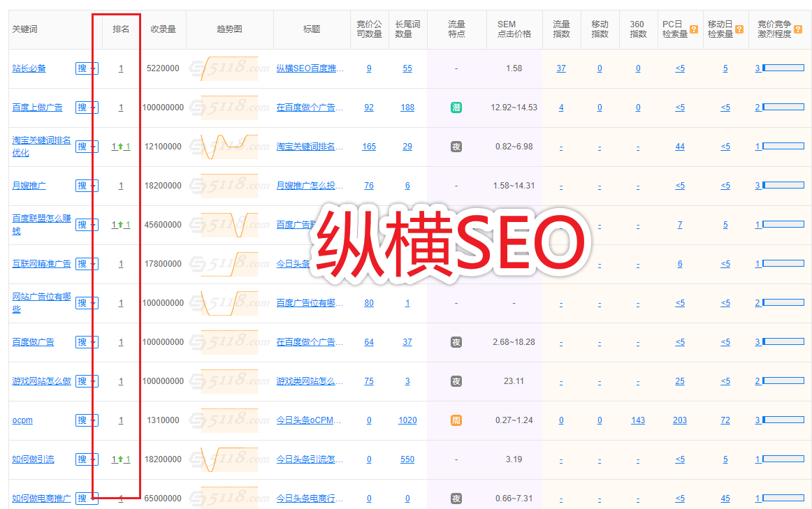Click the 夜 badge for 游戏网站怎么做
This screenshot has width=812, height=509.
coord(456,381)
